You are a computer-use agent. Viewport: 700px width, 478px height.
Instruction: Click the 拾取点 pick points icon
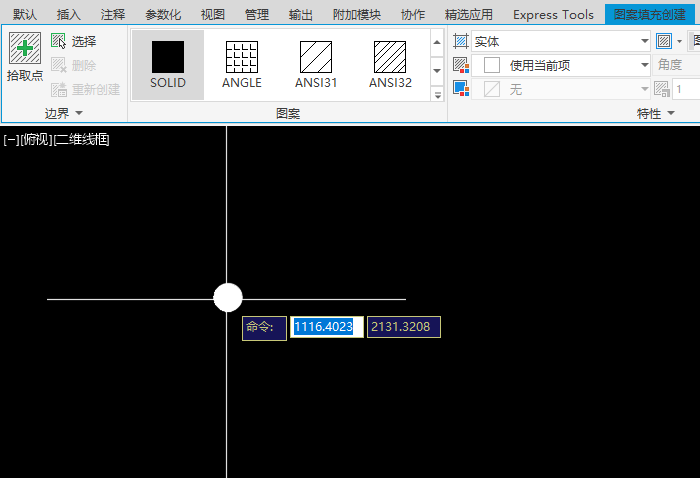(x=25, y=48)
